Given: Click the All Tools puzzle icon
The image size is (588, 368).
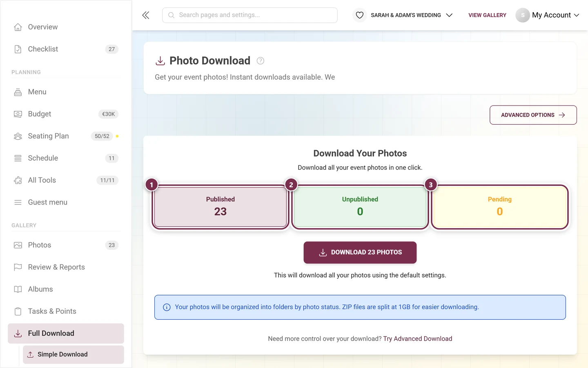Looking at the screenshot, I should tap(18, 180).
